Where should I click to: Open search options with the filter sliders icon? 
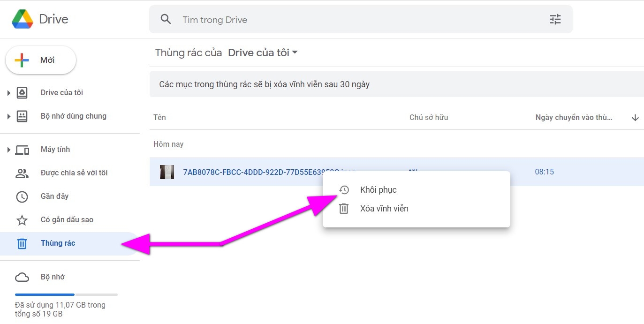tap(555, 19)
